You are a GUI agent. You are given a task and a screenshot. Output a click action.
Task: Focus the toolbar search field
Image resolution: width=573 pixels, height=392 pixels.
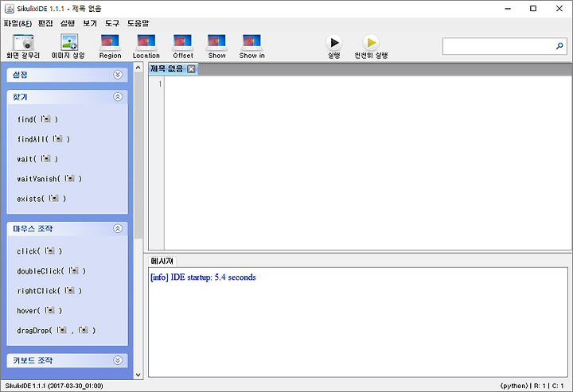click(x=505, y=46)
